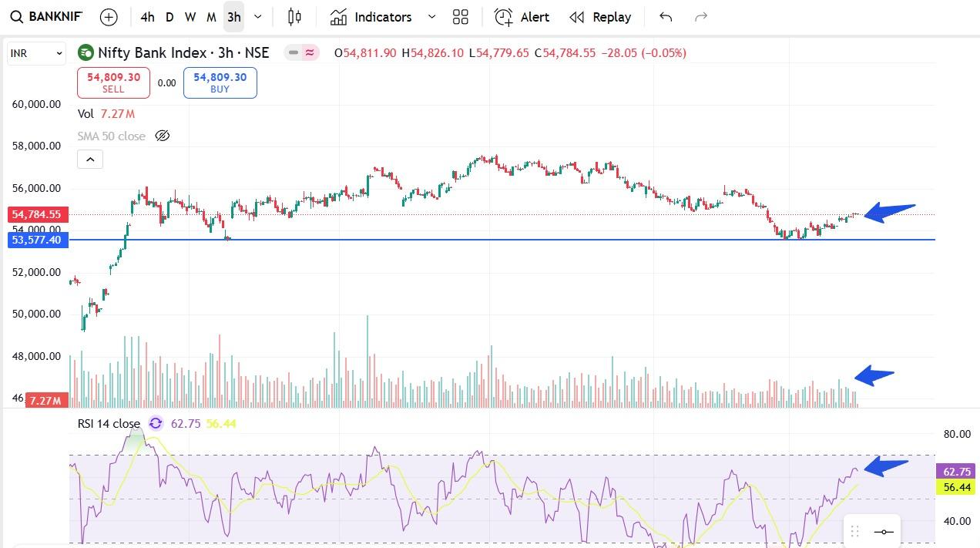
Task: Select the SMA 50 close legend
Action: (111, 136)
